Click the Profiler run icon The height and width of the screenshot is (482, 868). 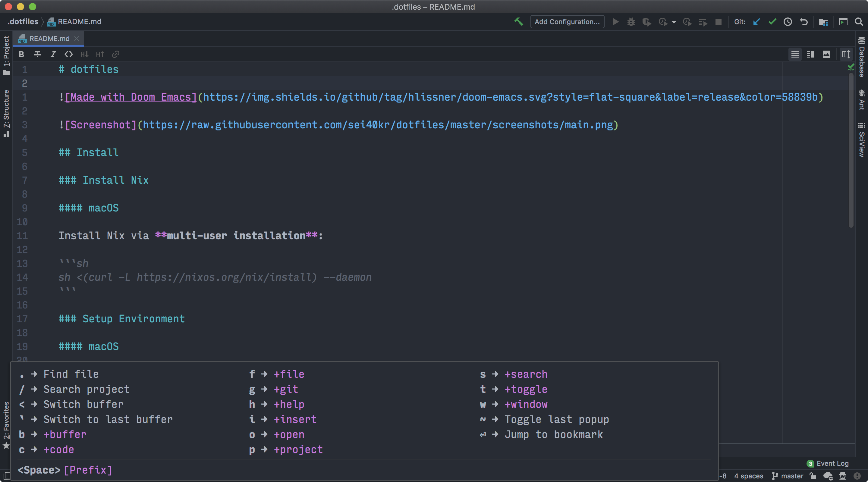[663, 22]
